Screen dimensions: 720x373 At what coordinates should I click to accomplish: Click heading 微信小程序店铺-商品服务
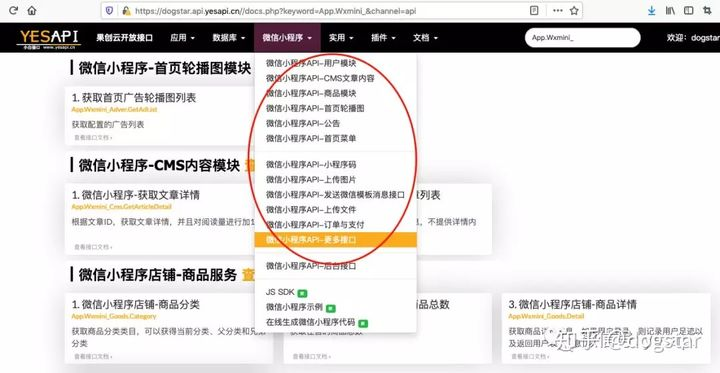click(158, 275)
